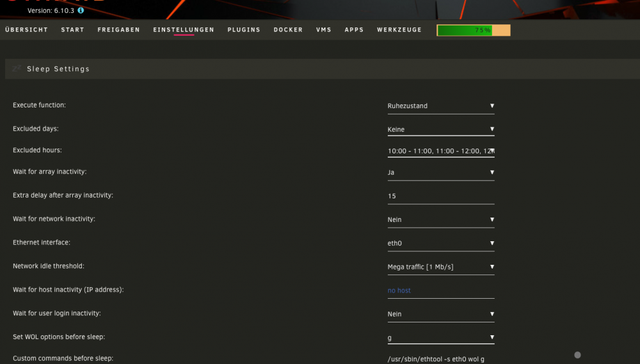Click the Custom commands before sleep label
Viewport: 640px width, 364px height.
[63, 358]
